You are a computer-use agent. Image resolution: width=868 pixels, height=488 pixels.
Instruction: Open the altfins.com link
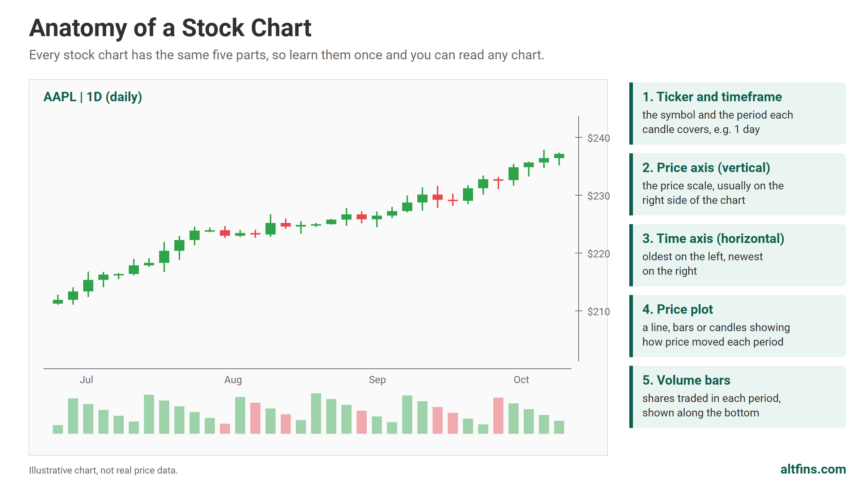coord(813,469)
